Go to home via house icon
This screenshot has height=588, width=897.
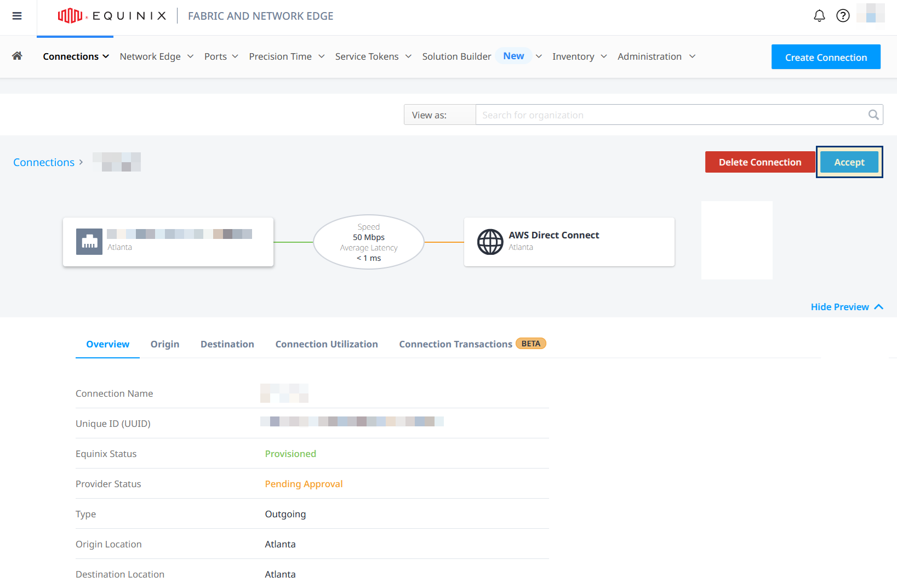[x=17, y=56]
